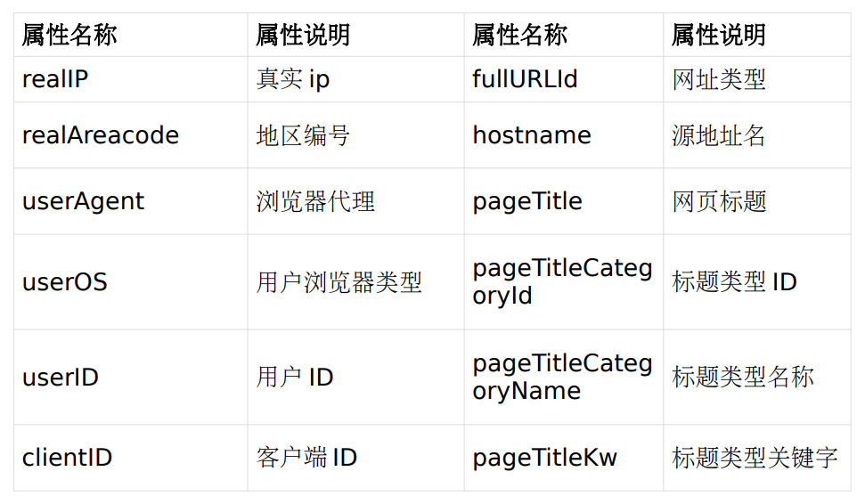Screen dimensions: 865x504
Task: Click the 标题类型关键字 cell
Action: tap(755, 458)
